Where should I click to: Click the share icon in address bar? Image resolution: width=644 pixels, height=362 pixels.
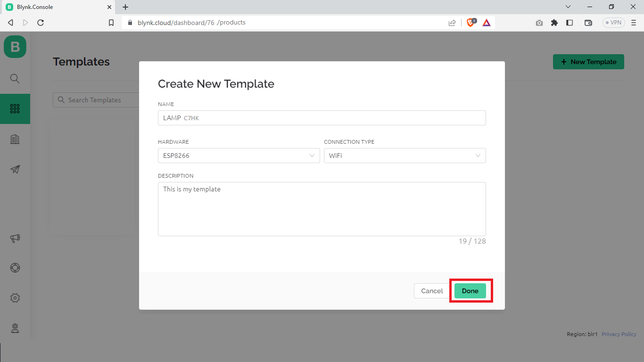(x=452, y=23)
